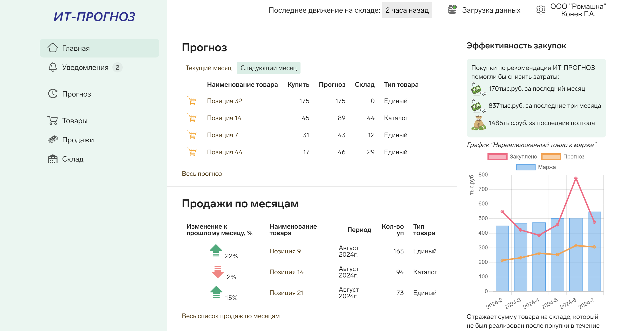Click the red down arrow at 2%
This screenshot has height=331, width=644.
(x=218, y=272)
